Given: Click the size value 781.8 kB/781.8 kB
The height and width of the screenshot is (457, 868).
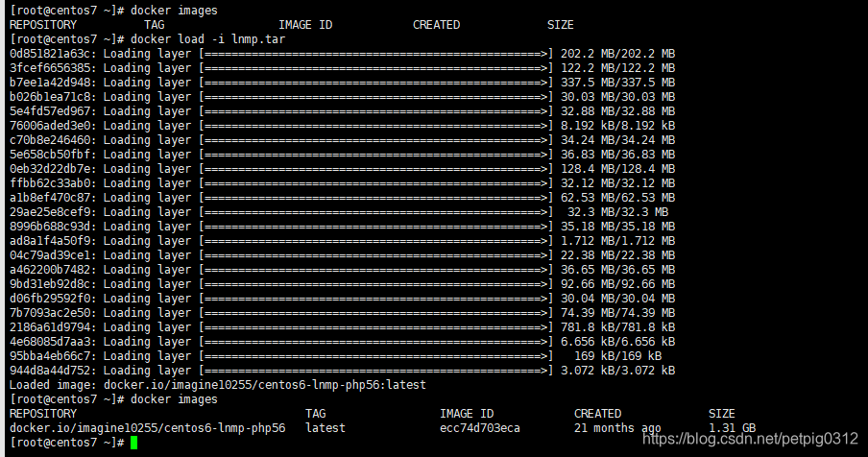Looking at the screenshot, I should pos(617,327).
